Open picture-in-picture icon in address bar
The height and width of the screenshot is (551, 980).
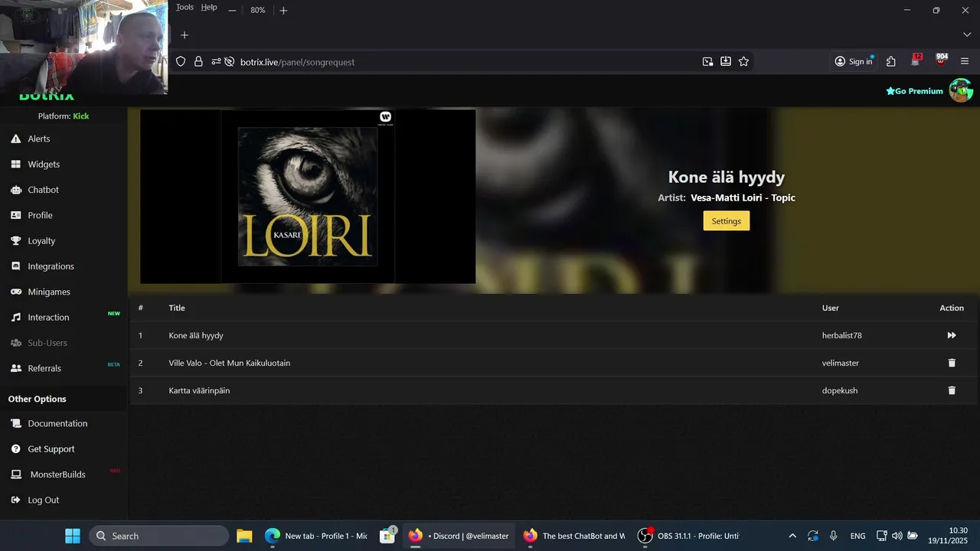(x=707, y=61)
